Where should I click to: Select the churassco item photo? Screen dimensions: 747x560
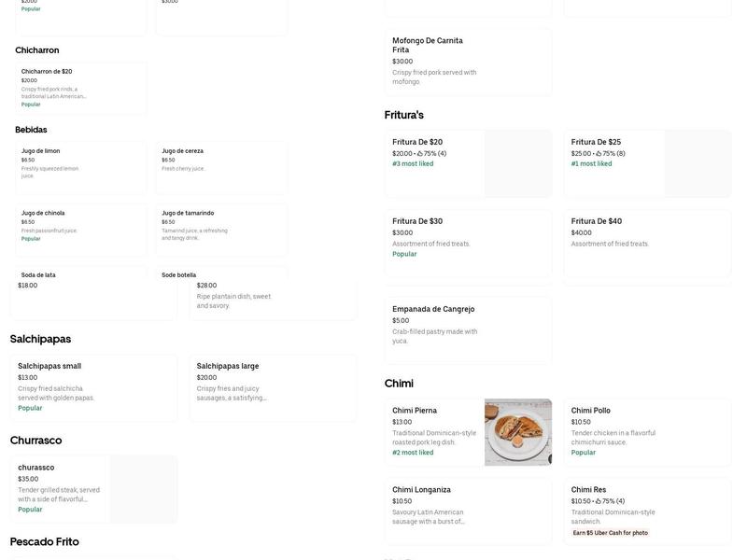tap(145, 487)
